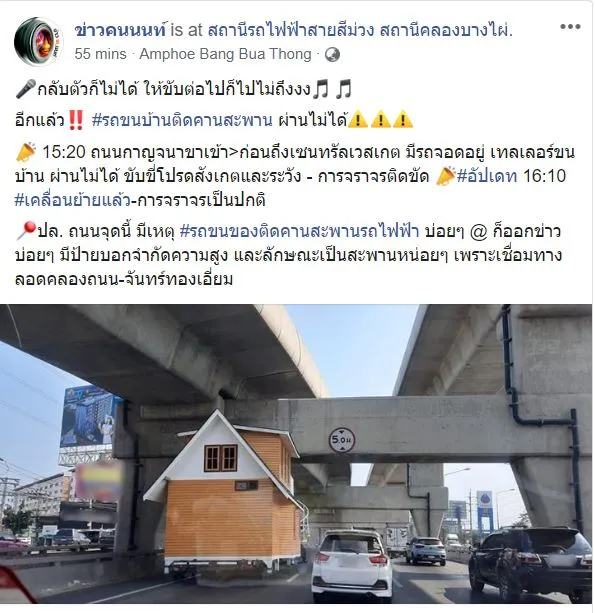
Task: Open the photo of the house under the bridge
Action: point(296,453)
